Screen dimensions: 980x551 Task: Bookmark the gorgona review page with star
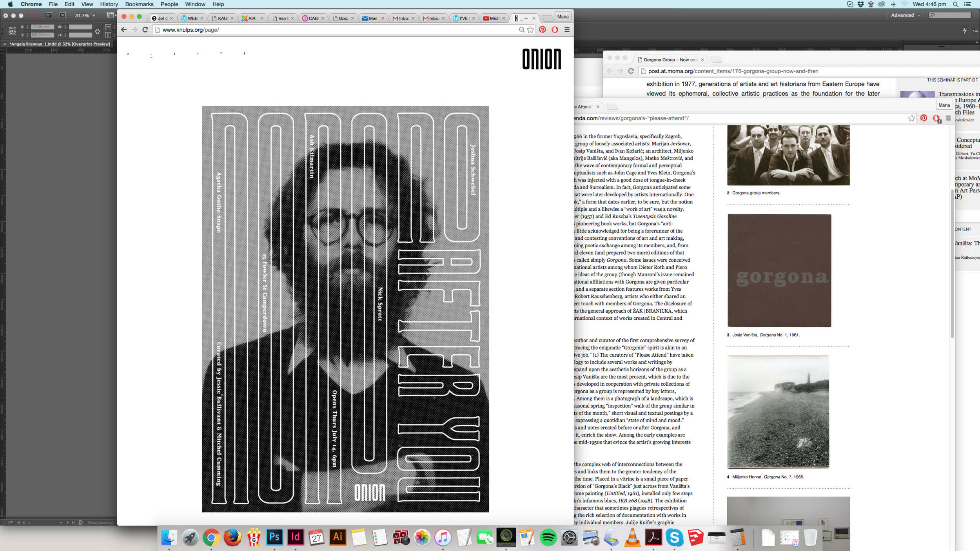[x=911, y=118]
